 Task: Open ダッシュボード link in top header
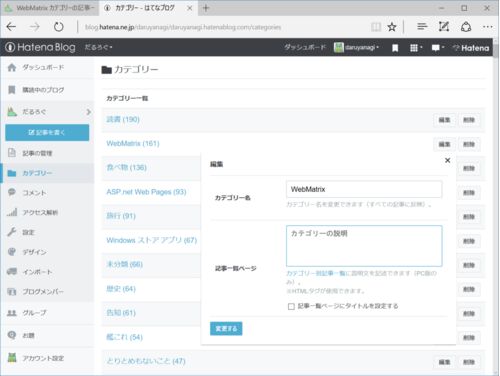[305, 47]
